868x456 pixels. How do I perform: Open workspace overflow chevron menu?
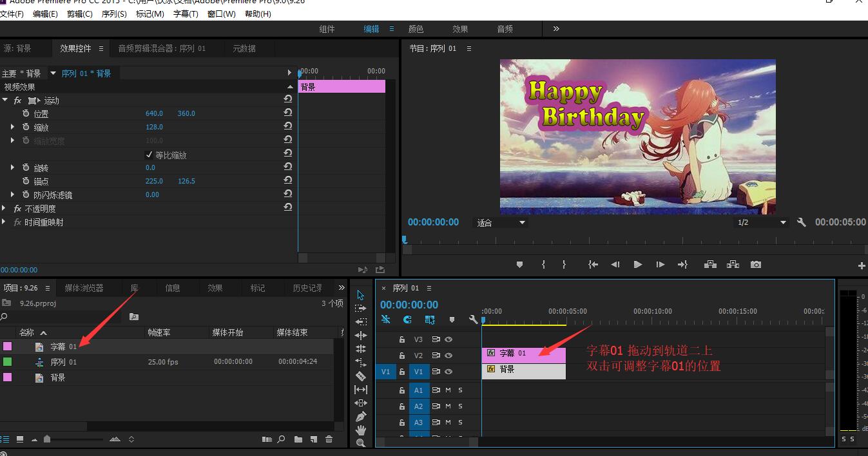coord(556,29)
